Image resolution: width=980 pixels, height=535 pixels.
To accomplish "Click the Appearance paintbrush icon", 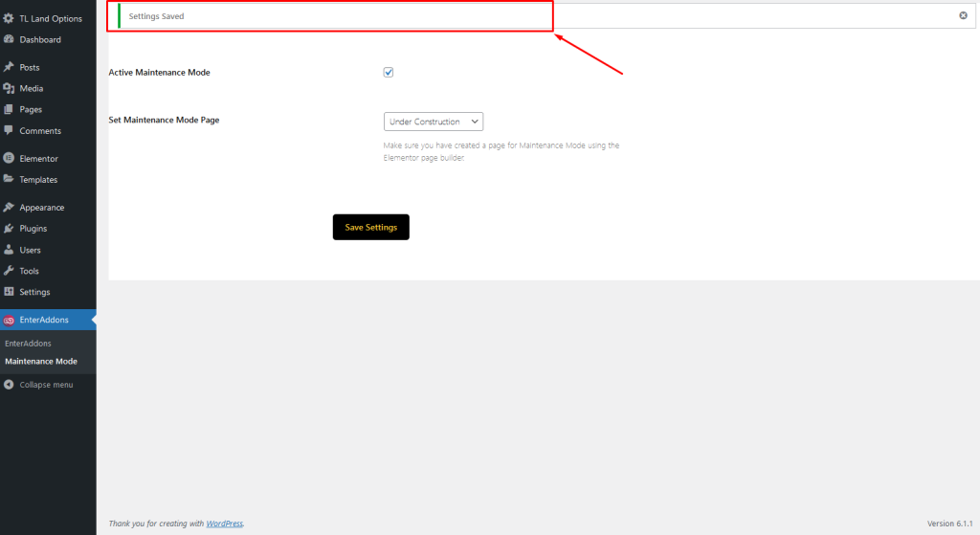I will (9, 207).
